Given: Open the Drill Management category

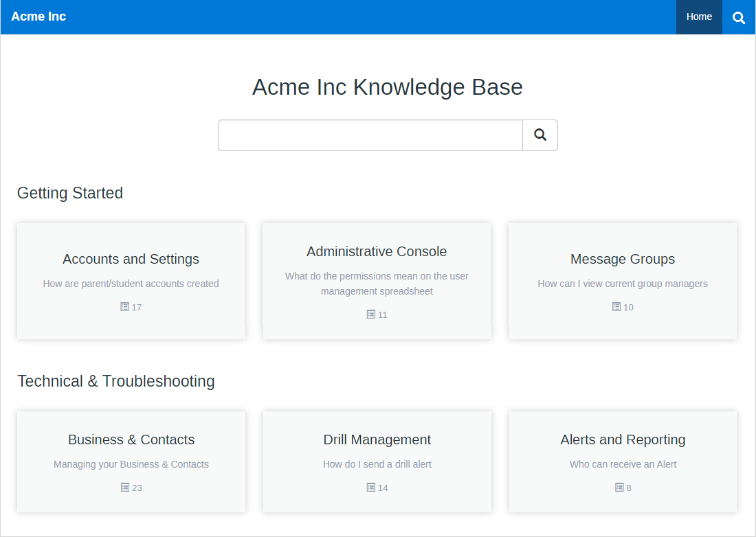Looking at the screenshot, I should (x=377, y=439).
